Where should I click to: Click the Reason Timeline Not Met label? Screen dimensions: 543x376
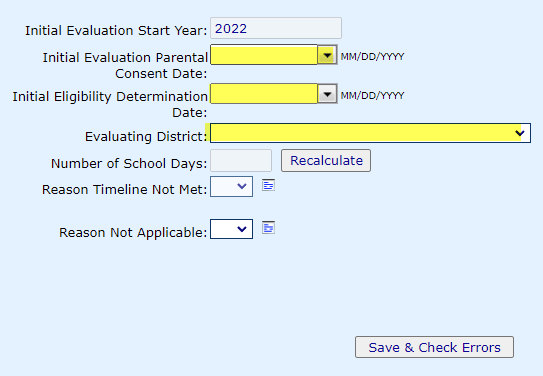tap(124, 190)
